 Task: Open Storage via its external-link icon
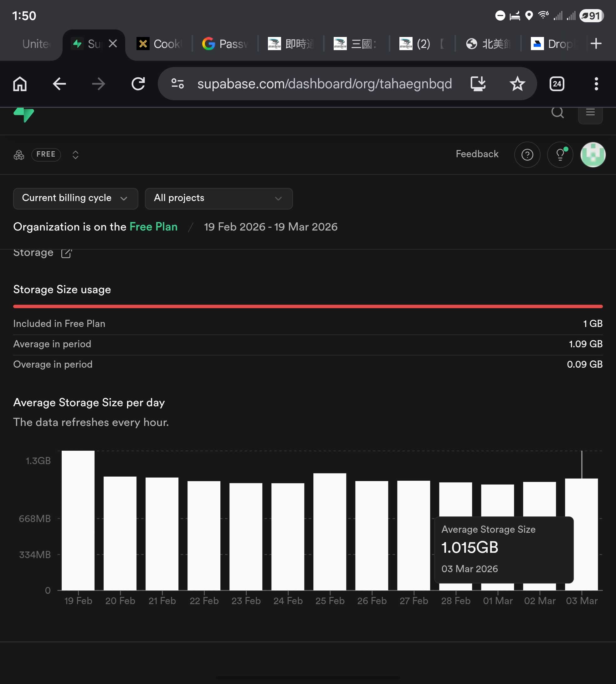66,253
